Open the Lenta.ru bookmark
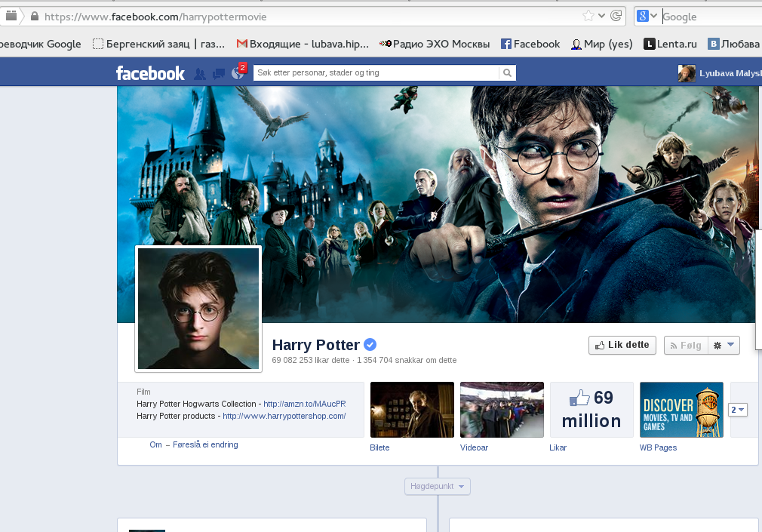This screenshot has height=532, width=762. (670, 44)
